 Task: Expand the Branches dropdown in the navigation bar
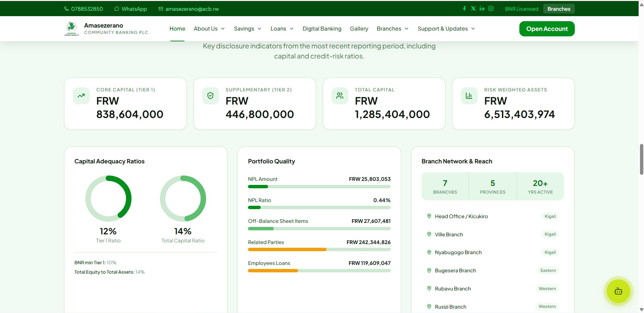[393, 29]
